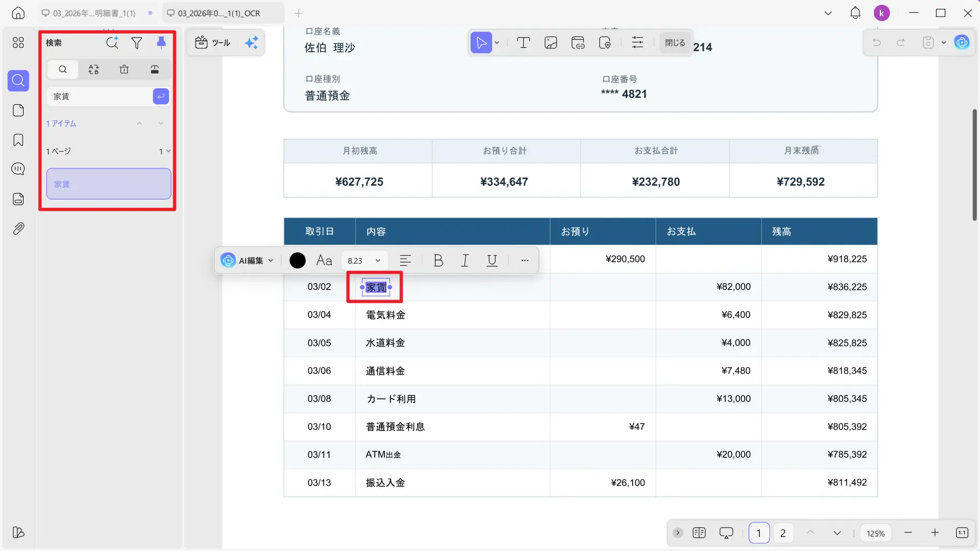
Task: Click the selected 家賃 text in table
Action: [x=376, y=287]
